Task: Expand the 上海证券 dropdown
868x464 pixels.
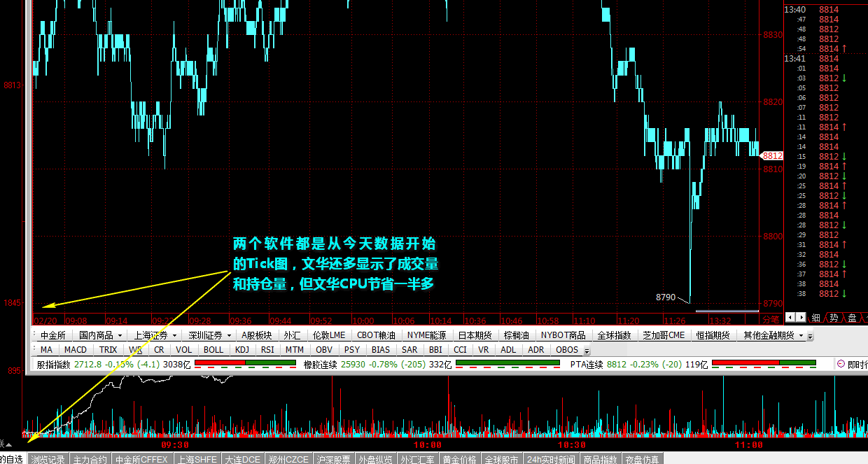Action: tap(155, 336)
